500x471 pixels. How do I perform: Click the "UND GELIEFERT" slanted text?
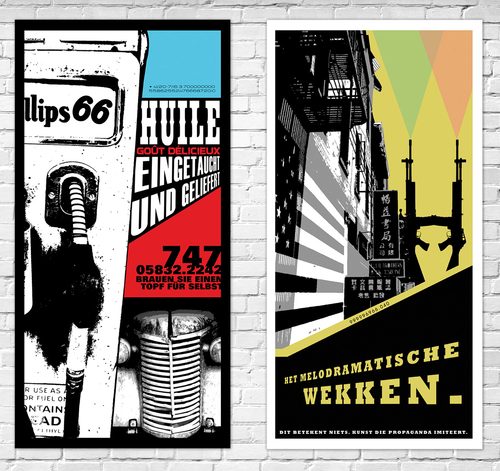175,203
